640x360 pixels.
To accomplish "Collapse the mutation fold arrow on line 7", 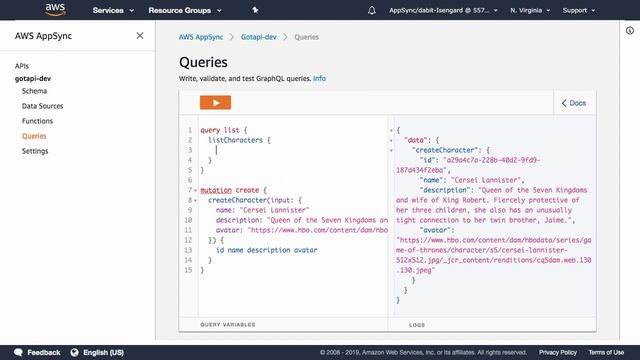I will [196, 191].
